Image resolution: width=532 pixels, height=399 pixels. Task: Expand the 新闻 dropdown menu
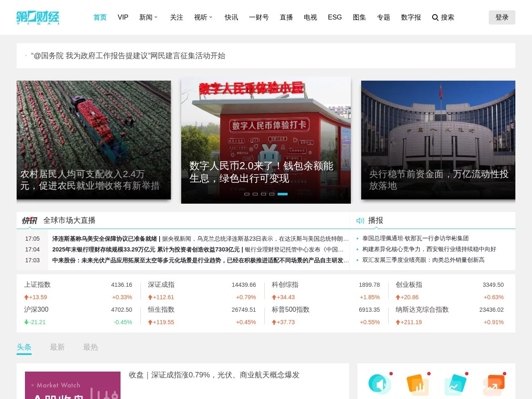coord(148,17)
